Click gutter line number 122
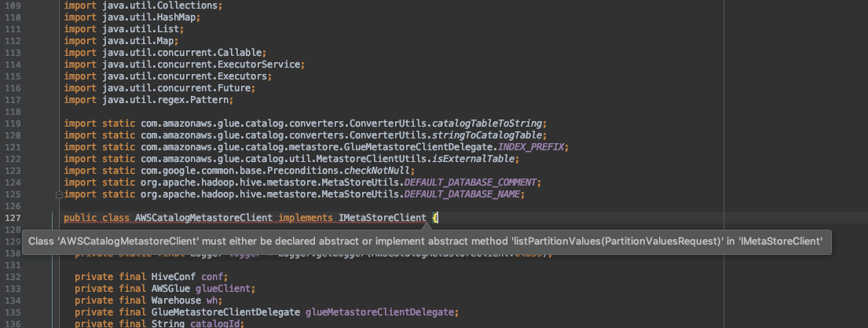 [13, 158]
